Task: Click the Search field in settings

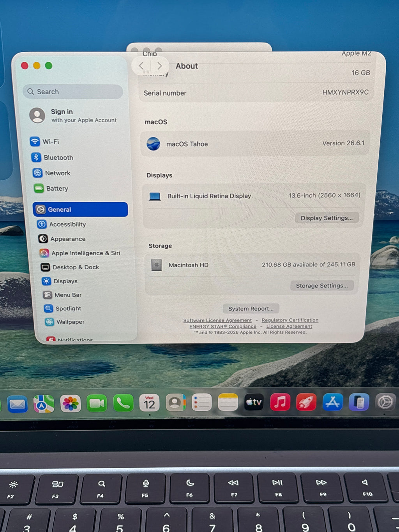Action: coord(73,92)
